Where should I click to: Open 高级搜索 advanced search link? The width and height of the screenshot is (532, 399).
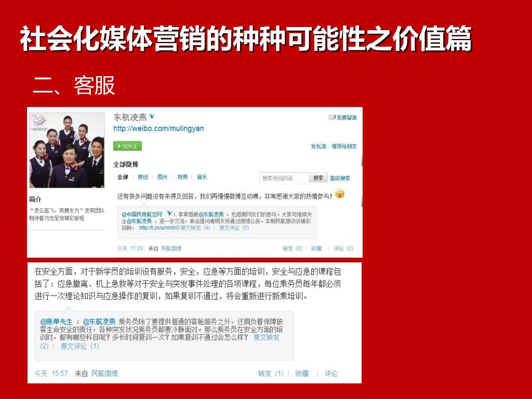coord(340,178)
